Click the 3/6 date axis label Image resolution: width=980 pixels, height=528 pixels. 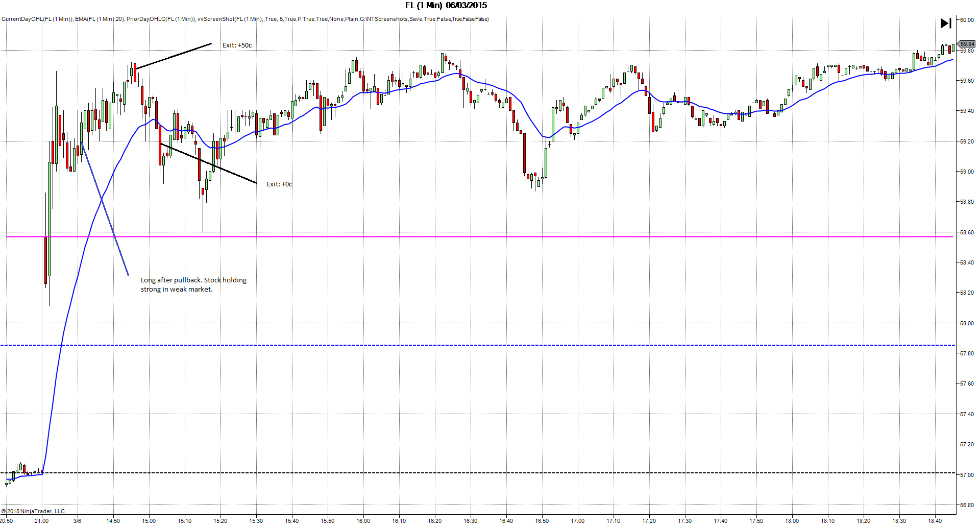coord(78,521)
